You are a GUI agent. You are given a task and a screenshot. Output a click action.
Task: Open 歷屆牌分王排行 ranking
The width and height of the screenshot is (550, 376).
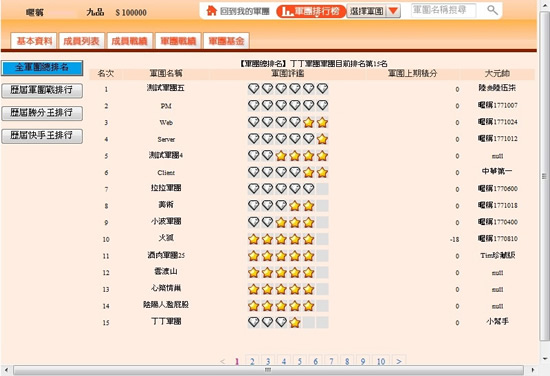42,113
